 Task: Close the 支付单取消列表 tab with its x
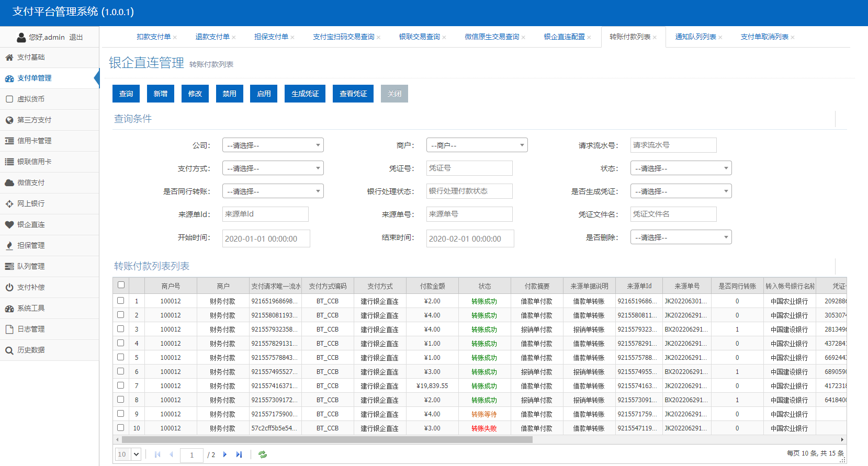[793, 37]
